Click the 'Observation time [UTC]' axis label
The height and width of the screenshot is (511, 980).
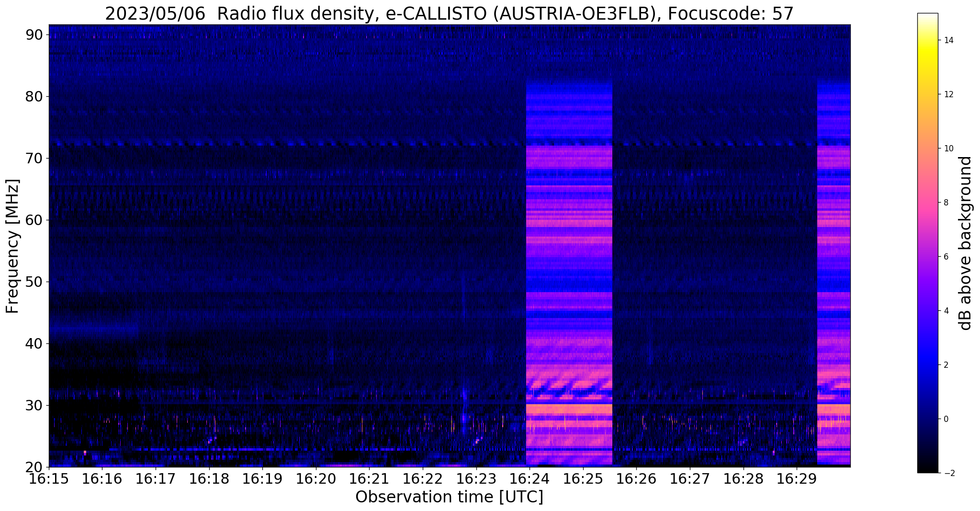pos(449,497)
